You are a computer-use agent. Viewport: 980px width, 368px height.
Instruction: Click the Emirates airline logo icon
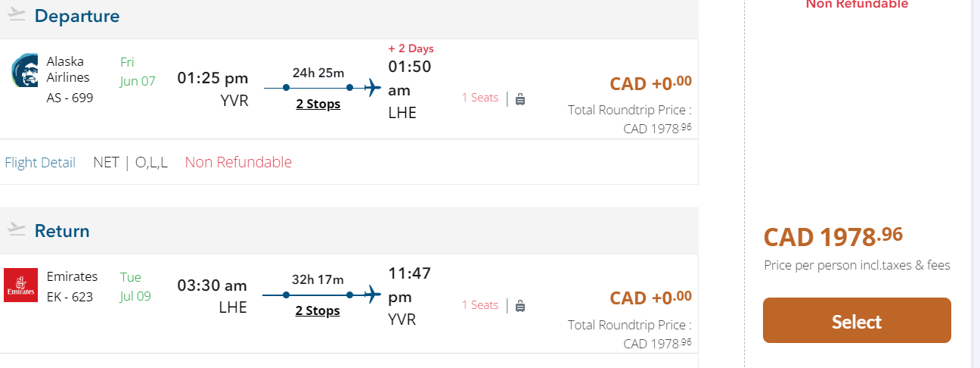(x=20, y=285)
